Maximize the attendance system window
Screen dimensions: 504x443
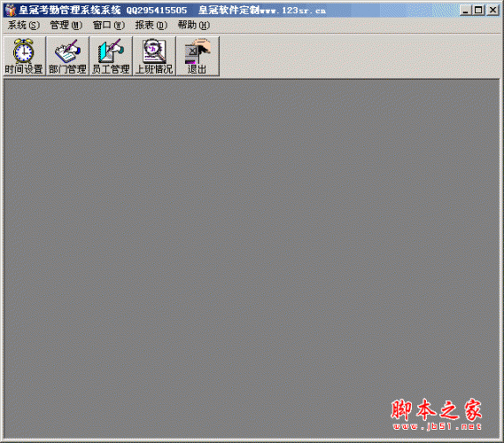point(478,11)
